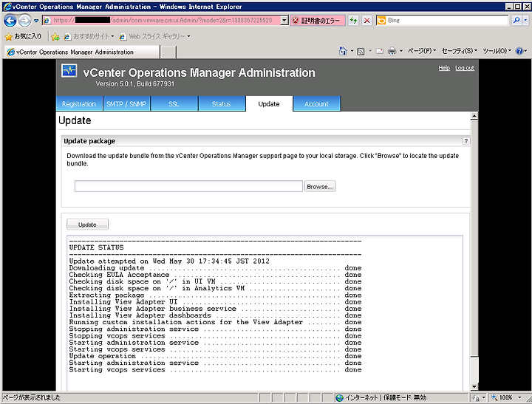Open the おすすめサイト suggested sites menu

[x=89, y=36]
